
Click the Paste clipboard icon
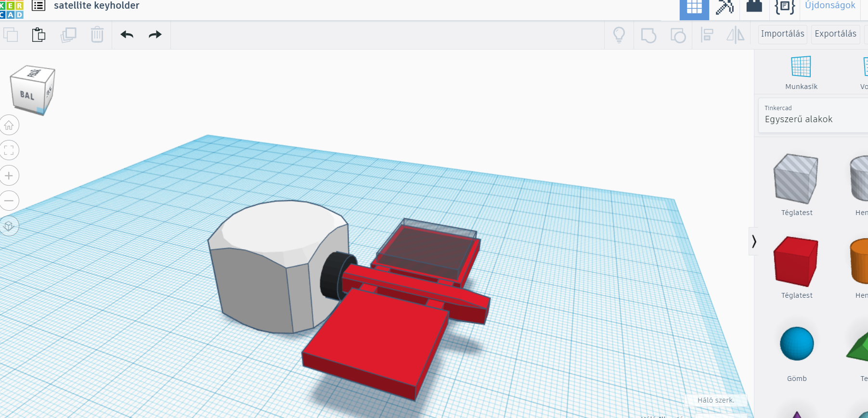pos(39,35)
